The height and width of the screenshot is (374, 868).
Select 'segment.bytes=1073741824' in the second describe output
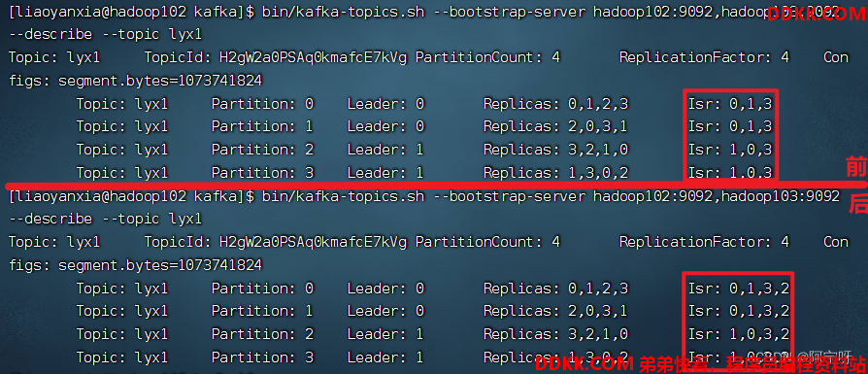point(160,265)
